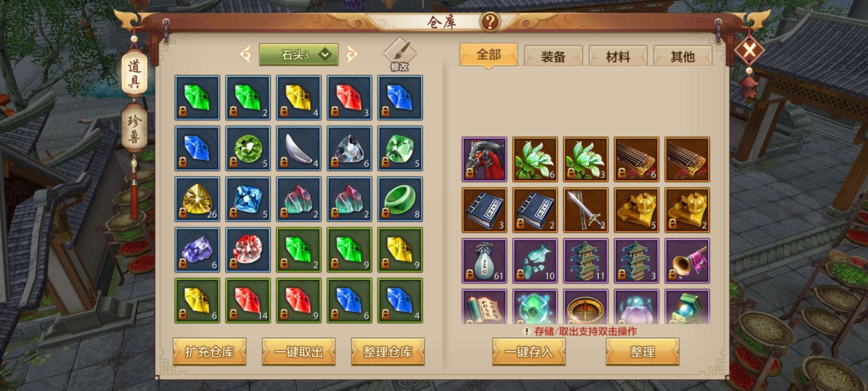Select the white crescent moon stone
868x391 pixels.
[x=299, y=148]
